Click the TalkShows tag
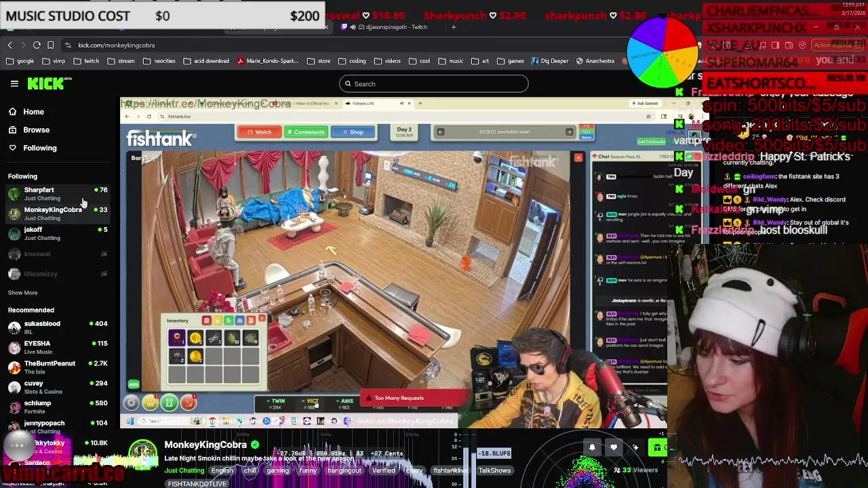This screenshot has width=868, height=488. [494, 470]
